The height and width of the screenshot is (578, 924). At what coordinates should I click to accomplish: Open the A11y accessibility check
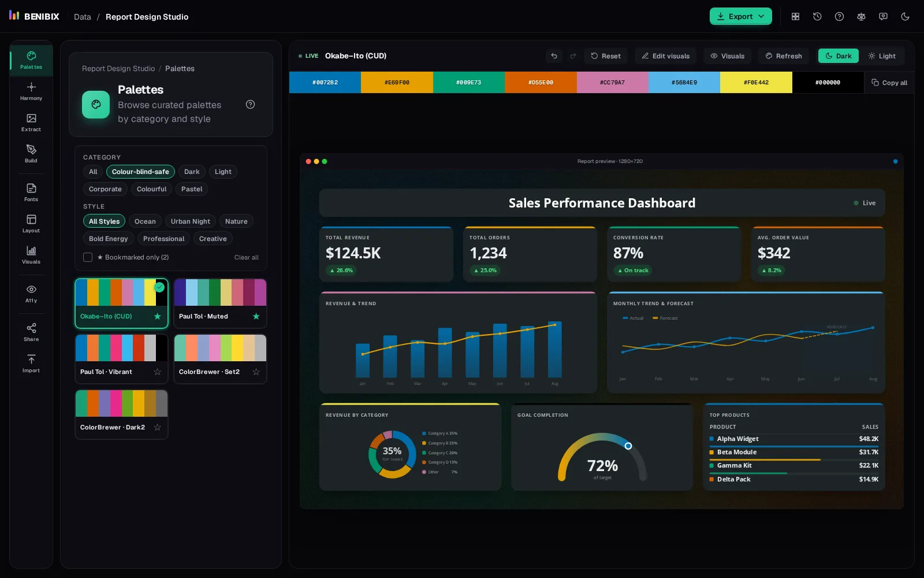31,294
